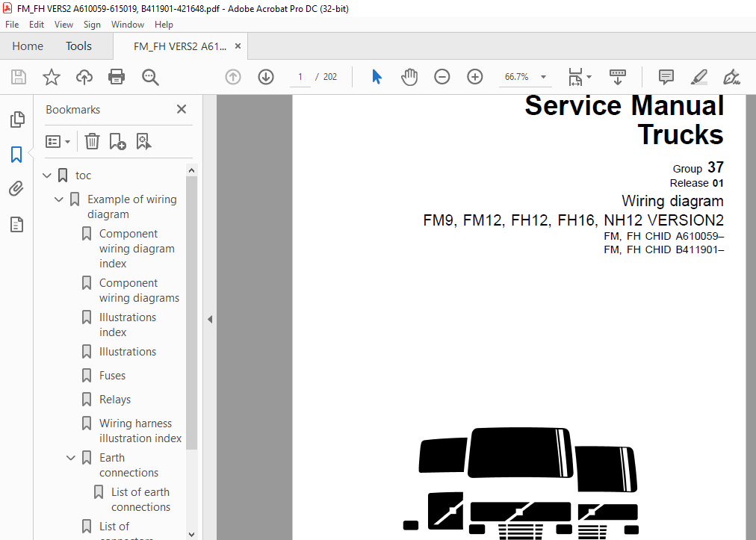Open the document Content side panel icon
This screenshot has width=756, height=540.
(x=16, y=225)
